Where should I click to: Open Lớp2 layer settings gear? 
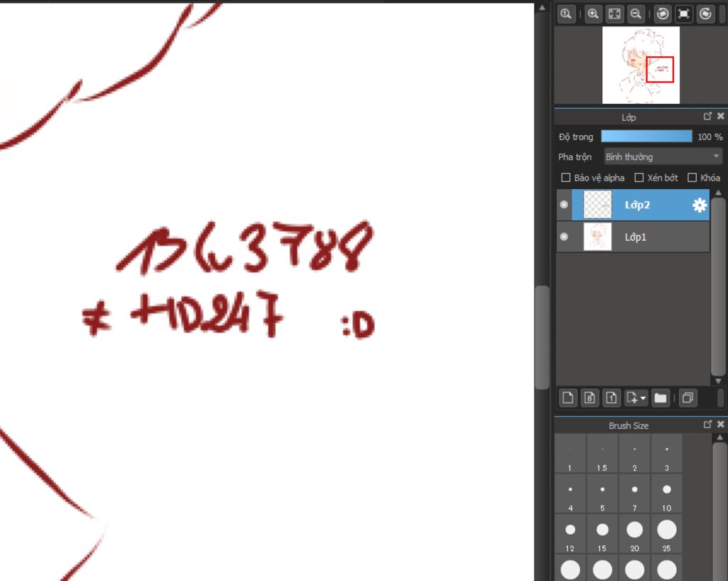tap(700, 205)
